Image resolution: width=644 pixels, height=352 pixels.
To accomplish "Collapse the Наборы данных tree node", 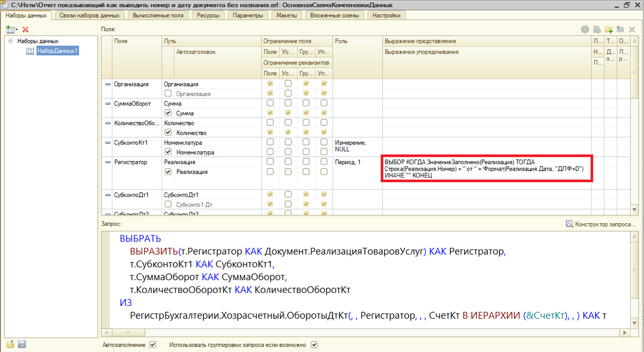I will (x=11, y=41).
